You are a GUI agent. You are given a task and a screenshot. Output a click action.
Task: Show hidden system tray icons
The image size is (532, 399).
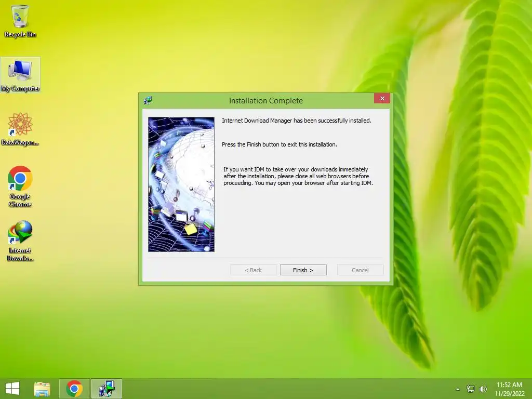coord(458,389)
